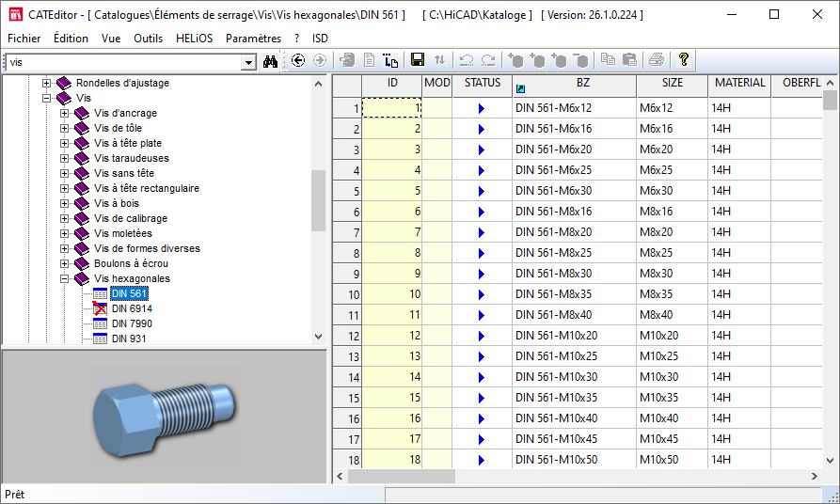840x504 pixels.
Task: Click the printer icon in toolbar
Action: coord(656,60)
